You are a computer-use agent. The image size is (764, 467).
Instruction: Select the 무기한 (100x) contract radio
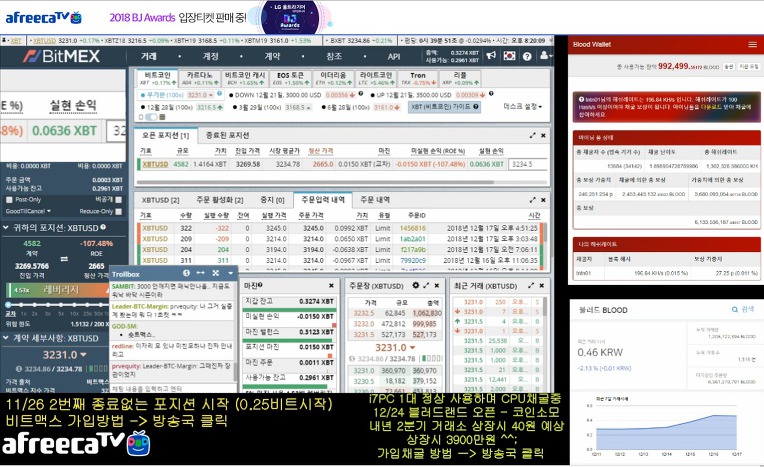(142, 95)
